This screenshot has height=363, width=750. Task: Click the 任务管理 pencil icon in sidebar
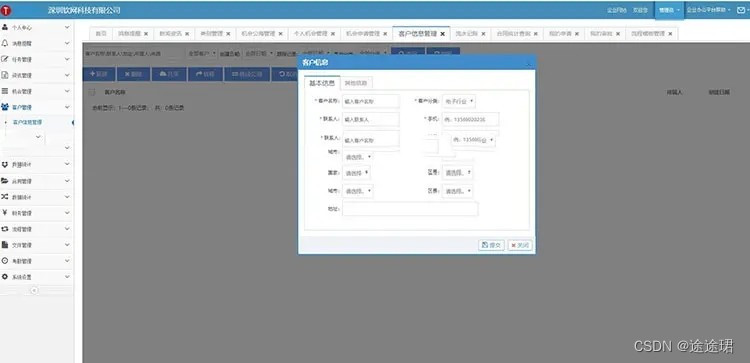[5, 59]
